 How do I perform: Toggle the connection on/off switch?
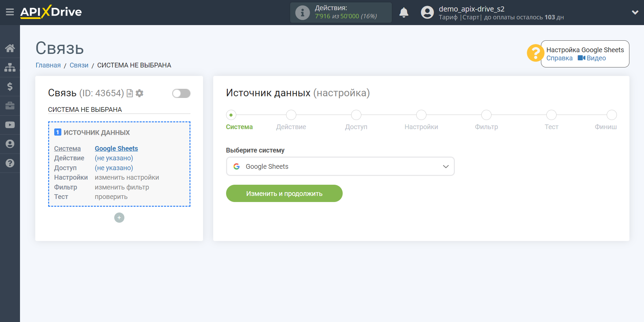tap(181, 93)
